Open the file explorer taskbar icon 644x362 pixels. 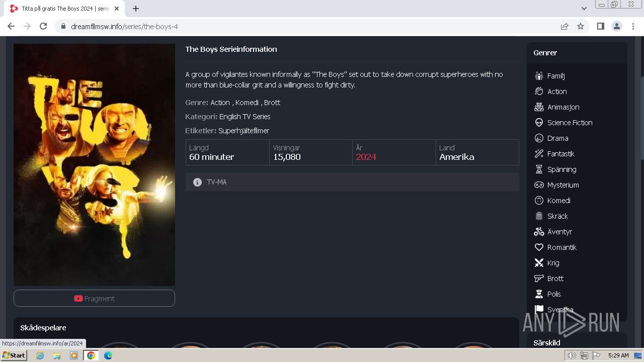point(57,355)
